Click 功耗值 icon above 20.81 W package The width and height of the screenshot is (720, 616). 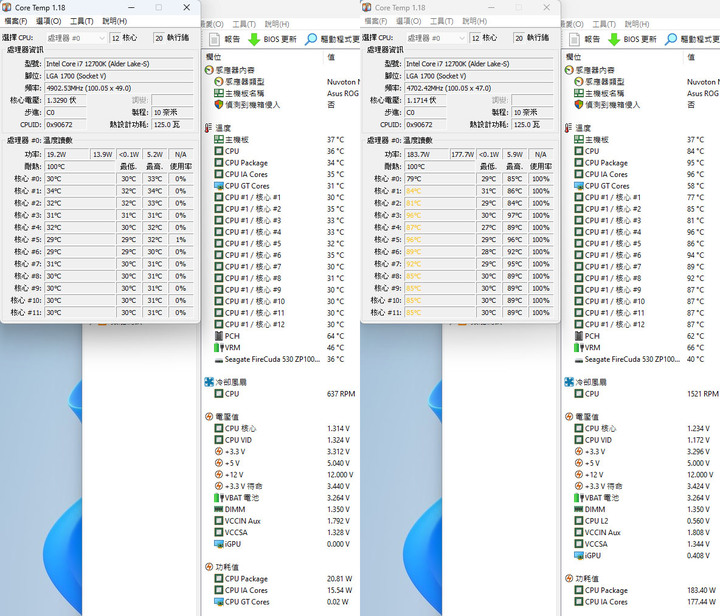[x=209, y=567]
